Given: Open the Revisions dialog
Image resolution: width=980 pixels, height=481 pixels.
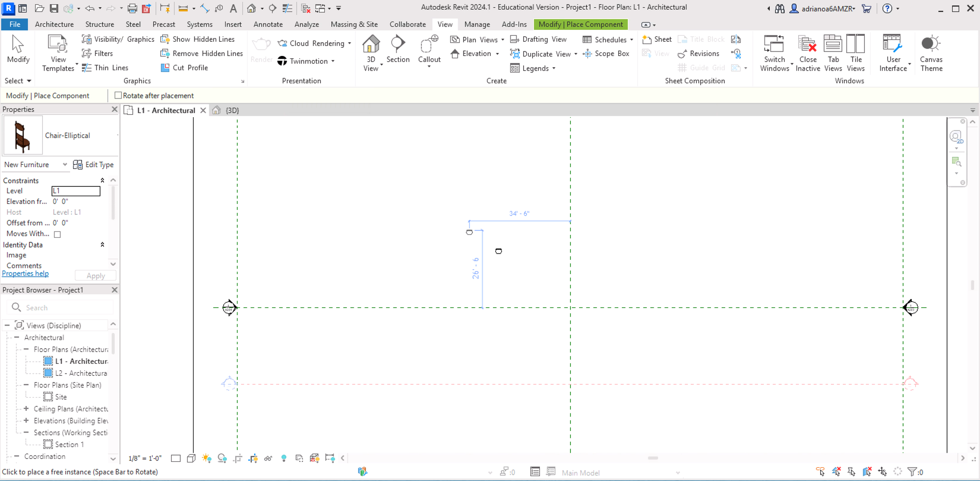Looking at the screenshot, I should coord(698,53).
